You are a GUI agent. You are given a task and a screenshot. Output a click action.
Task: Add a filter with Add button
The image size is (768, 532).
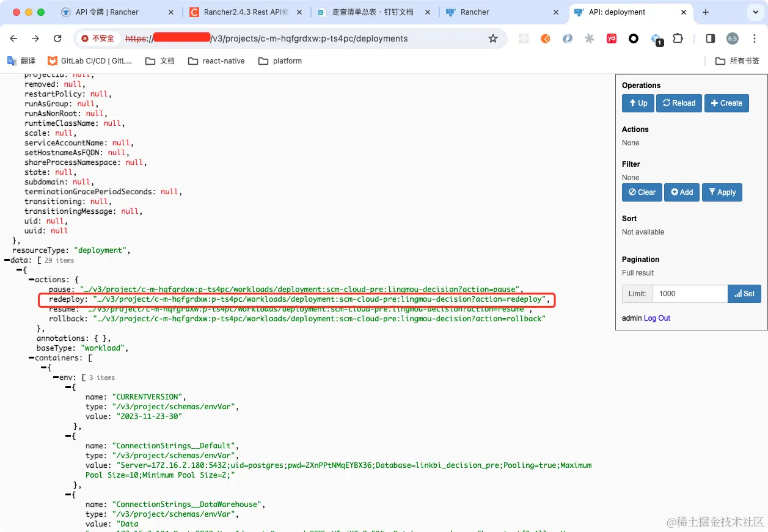tap(682, 192)
